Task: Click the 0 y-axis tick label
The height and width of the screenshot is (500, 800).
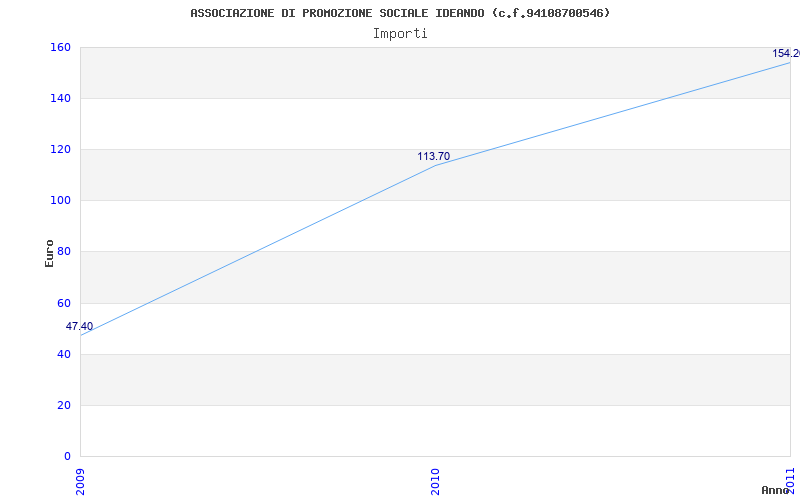Action: click(x=67, y=457)
